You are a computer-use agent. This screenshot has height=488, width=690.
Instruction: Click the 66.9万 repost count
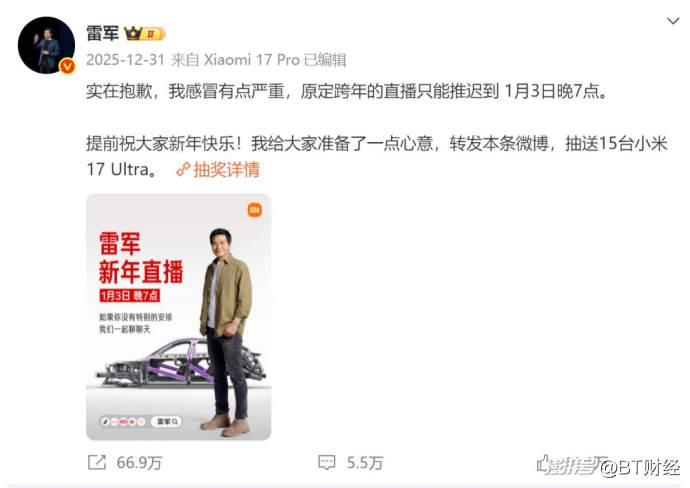point(139,463)
